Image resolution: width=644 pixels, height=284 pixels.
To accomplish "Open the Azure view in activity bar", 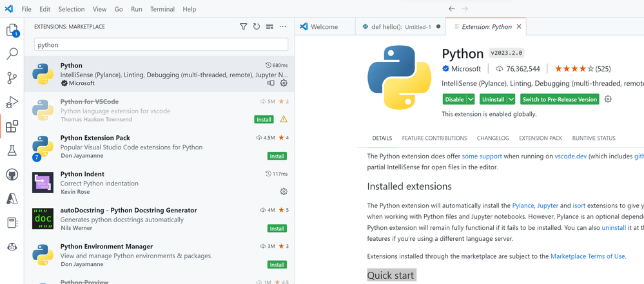I will click(12, 198).
